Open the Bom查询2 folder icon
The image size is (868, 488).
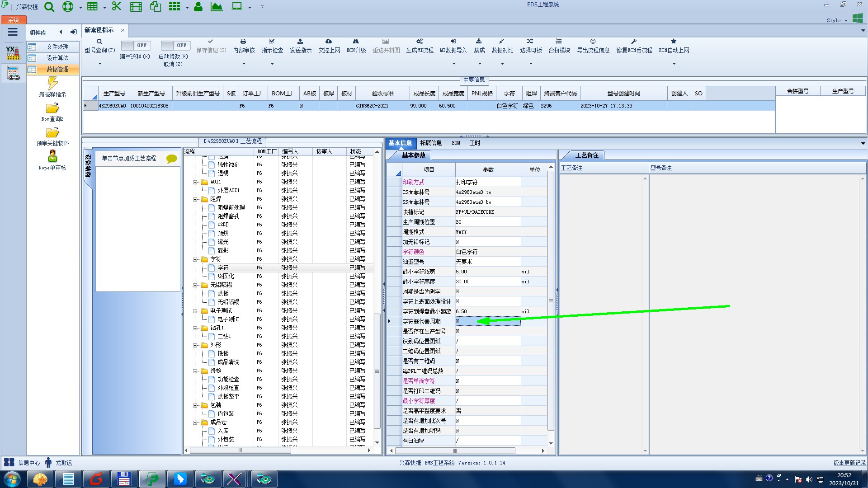52,108
